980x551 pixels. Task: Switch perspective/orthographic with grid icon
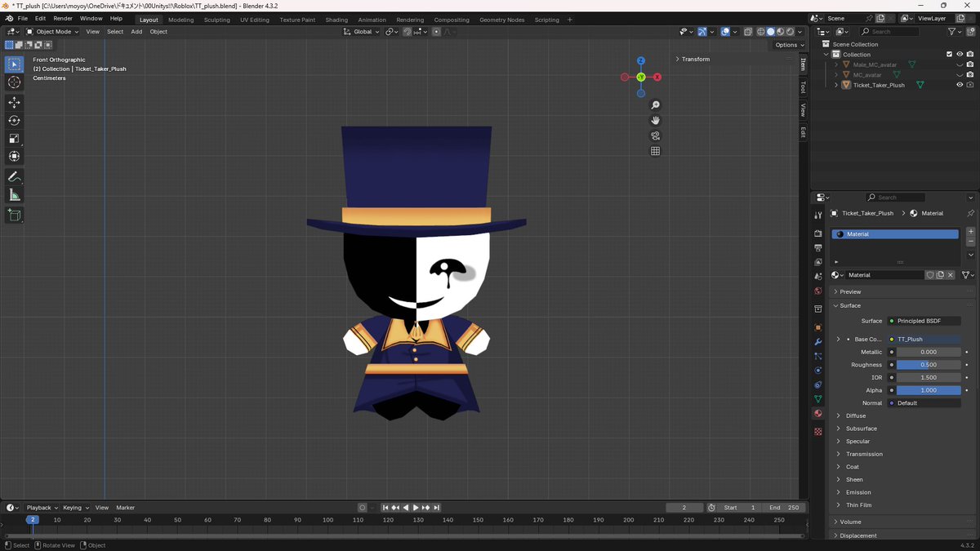click(x=655, y=151)
